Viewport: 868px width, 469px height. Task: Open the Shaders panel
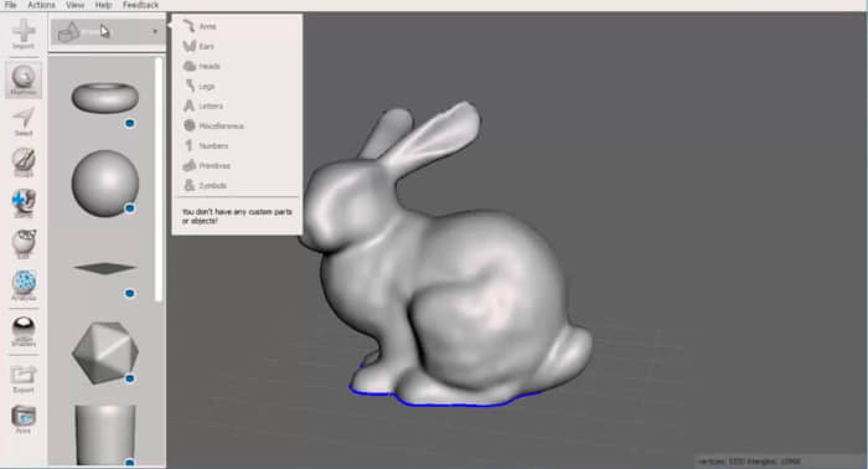[x=24, y=329]
